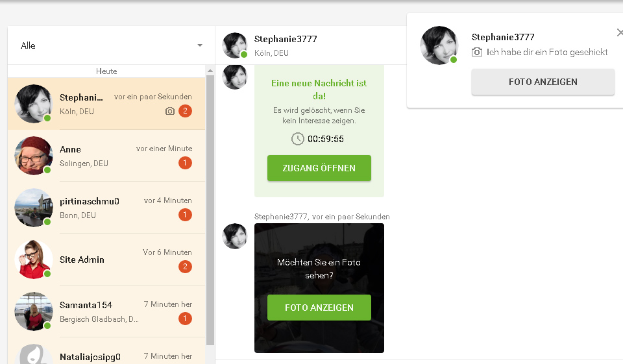The width and height of the screenshot is (623, 364).
Task: Click Anne's unread message badge
Action: tap(185, 163)
